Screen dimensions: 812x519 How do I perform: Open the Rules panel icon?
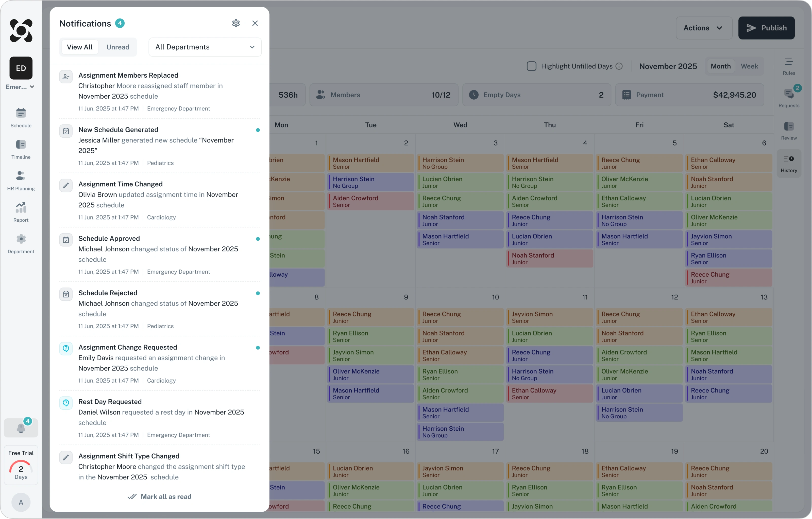(x=788, y=66)
